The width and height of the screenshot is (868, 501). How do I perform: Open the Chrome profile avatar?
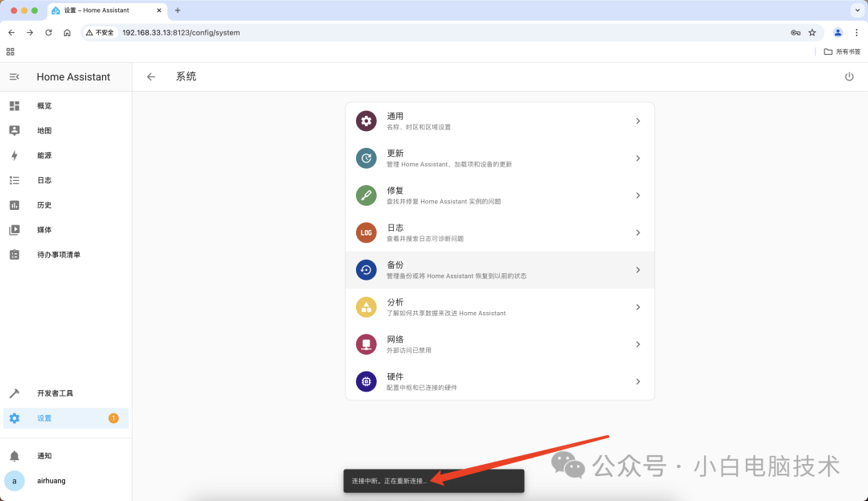pos(838,33)
